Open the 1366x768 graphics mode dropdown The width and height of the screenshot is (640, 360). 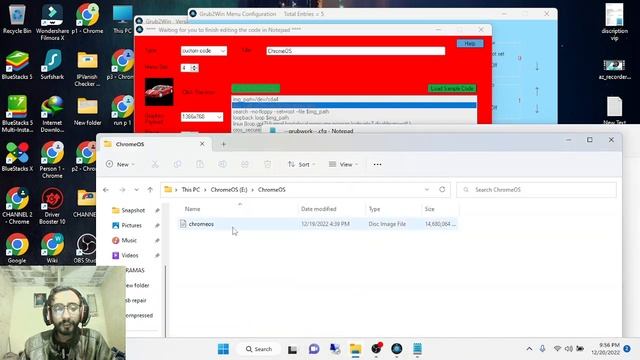(202, 117)
